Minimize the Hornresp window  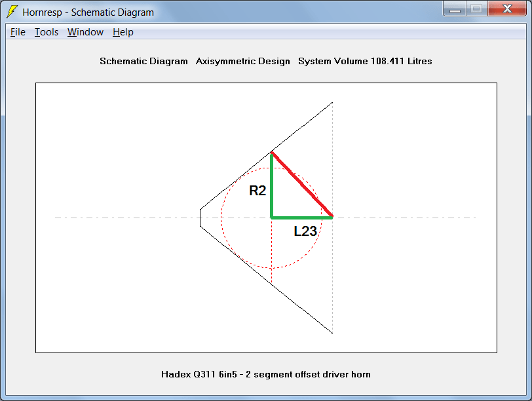(455, 9)
